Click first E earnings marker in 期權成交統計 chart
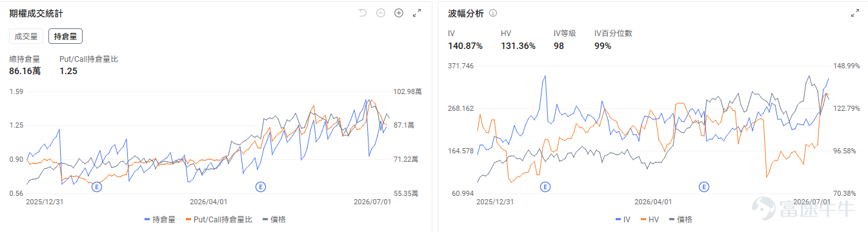The width and height of the screenshot is (868, 232). [97, 187]
